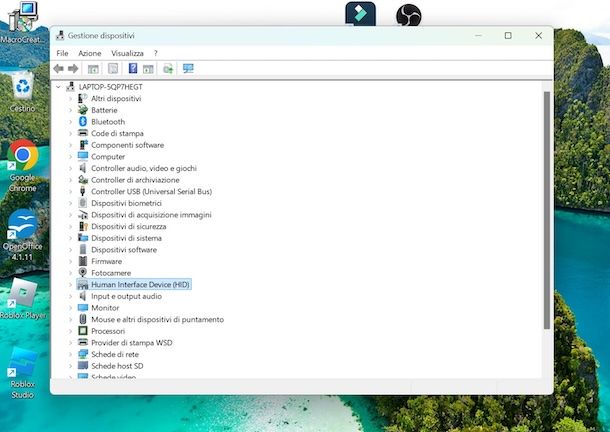Click scan for hardware changes monitor icon
This screenshot has height=432, width=610.
coord(188,69)
